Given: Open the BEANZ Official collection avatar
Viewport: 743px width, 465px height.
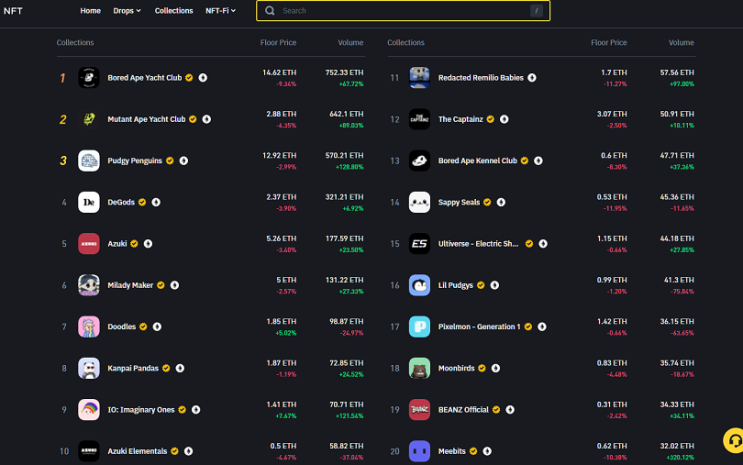Looking at the screenshot, I should point(419,410).
